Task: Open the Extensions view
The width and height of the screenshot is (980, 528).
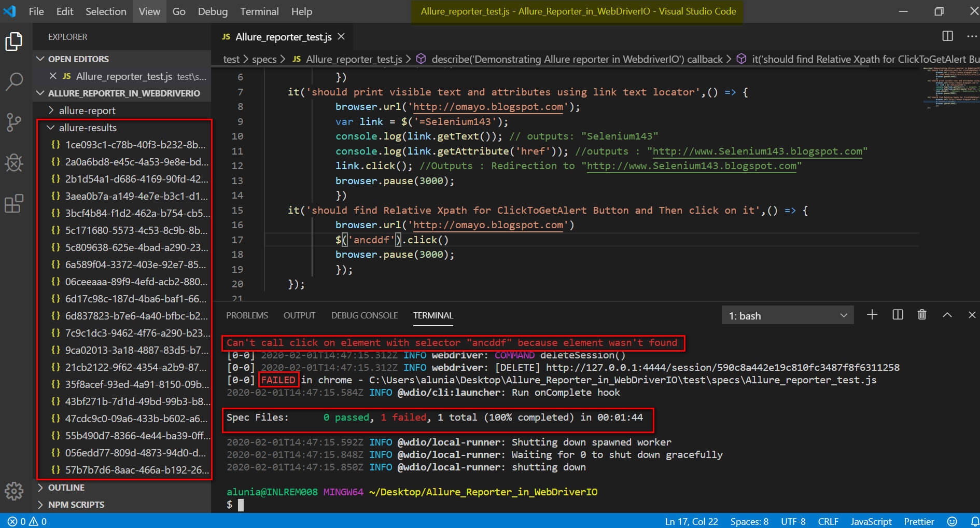Action: (14, 203)
